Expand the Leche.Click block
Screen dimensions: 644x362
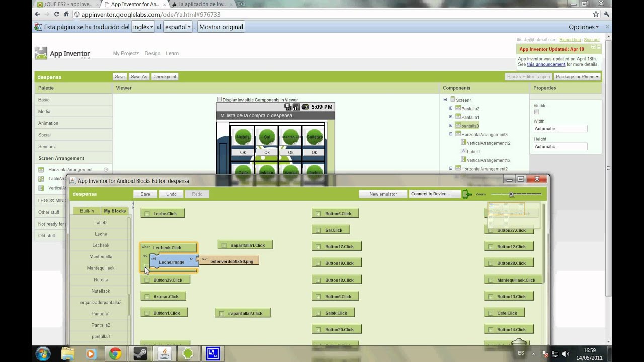pos(147,214)
